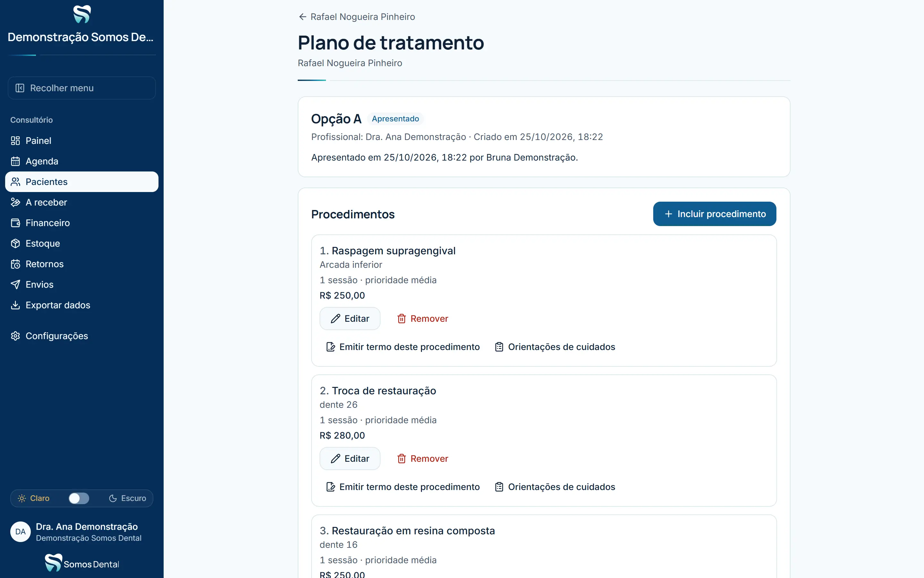Click heading 3. Restauração em resina composta
Image resolution: width=924 pixels, height=578 pixels.
point(407,530)
